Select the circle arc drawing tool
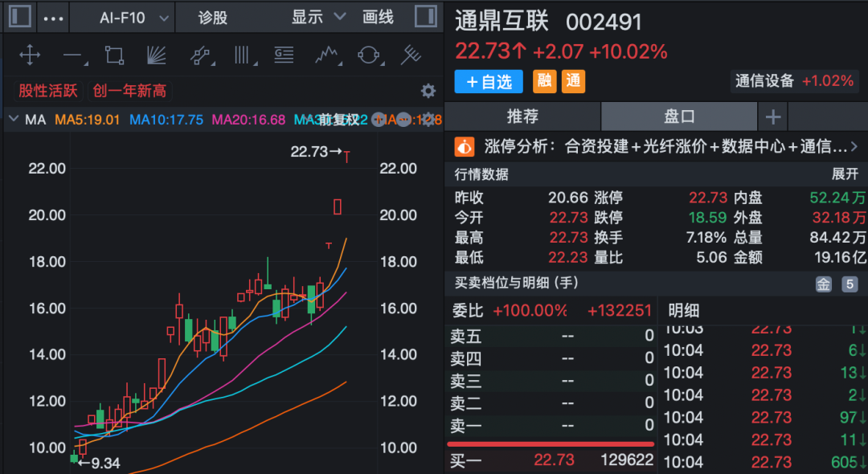The height and width of the screenshot is (474, 868). pyautogui.click(x=369, y=55)
